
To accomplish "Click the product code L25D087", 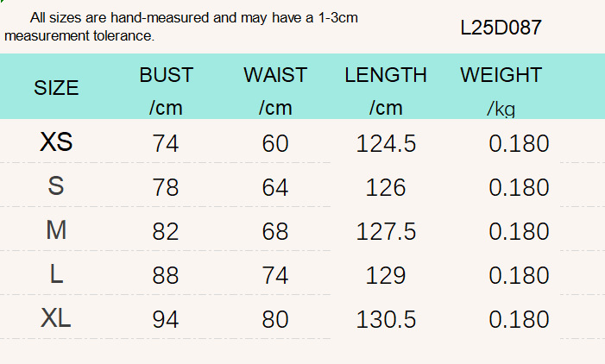I will coord(501,28).
